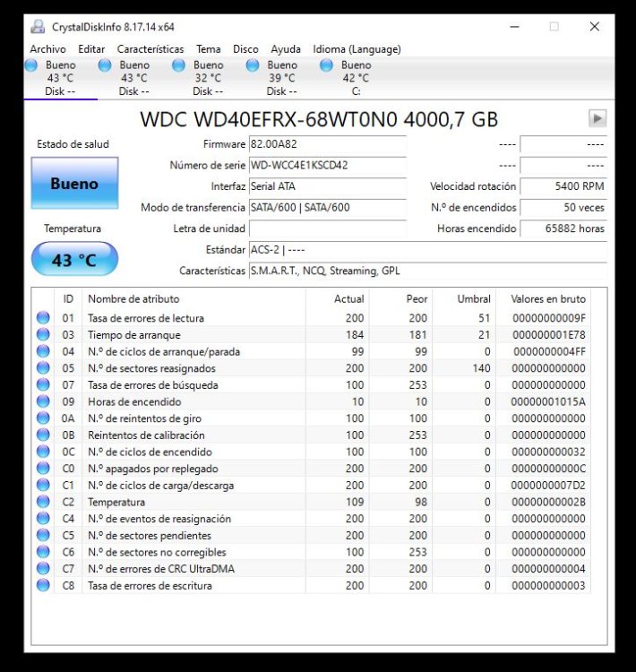Open the Tema menu
The height and width of the screenshot is (672, 636).
point(209,49)
